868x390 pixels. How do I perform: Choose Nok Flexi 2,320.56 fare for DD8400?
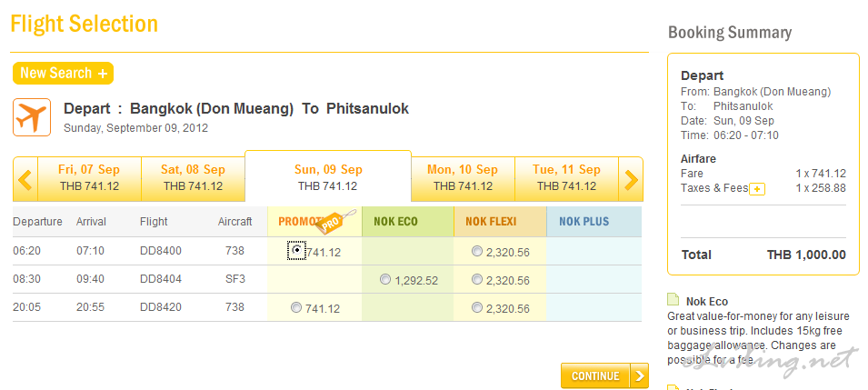(x=477, y=251)
